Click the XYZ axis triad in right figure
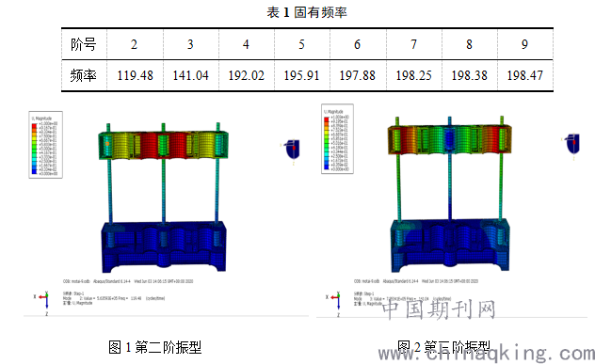This screenshot has height=364, width=595. pyautogui.click(x=334, y=303)
